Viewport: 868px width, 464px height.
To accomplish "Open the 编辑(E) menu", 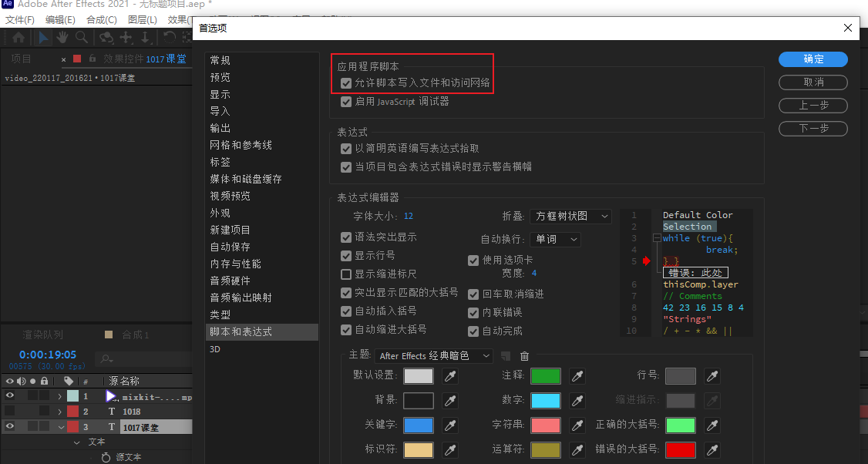I will [60, 20].
